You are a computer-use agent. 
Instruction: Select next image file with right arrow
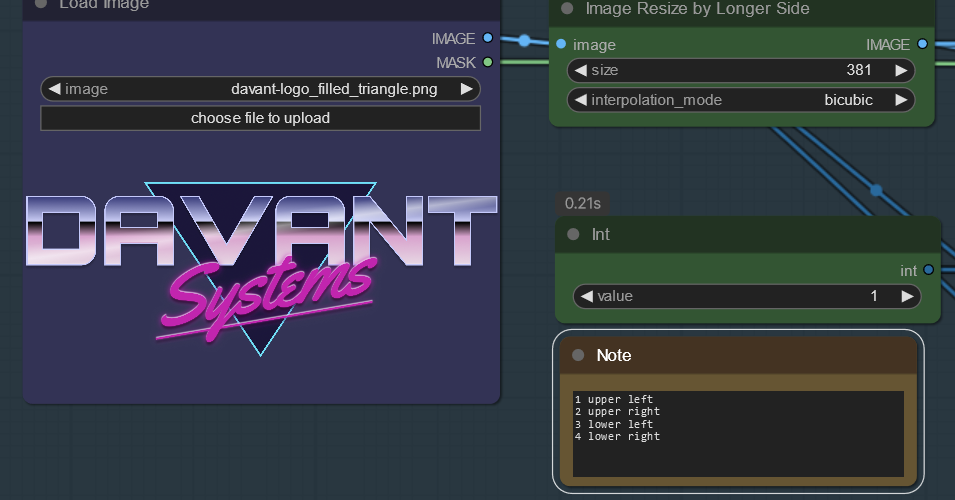click(x=466, y=89)
